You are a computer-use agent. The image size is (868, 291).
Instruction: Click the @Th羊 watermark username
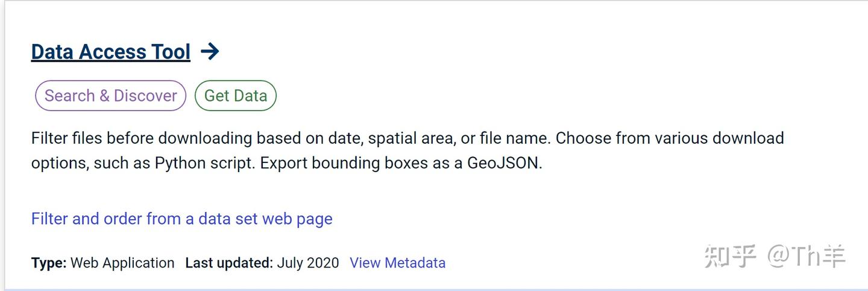point(807,257)
